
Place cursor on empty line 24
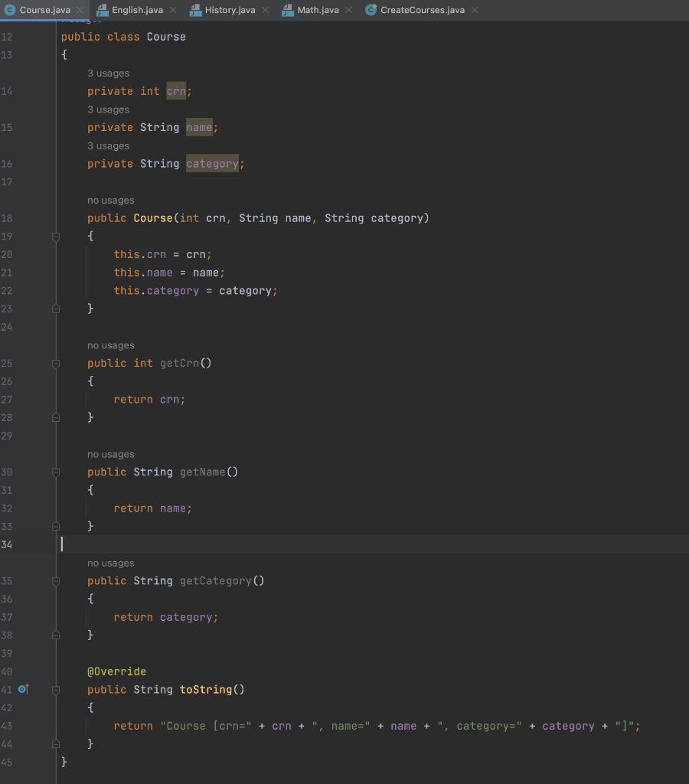click(373, 327)
